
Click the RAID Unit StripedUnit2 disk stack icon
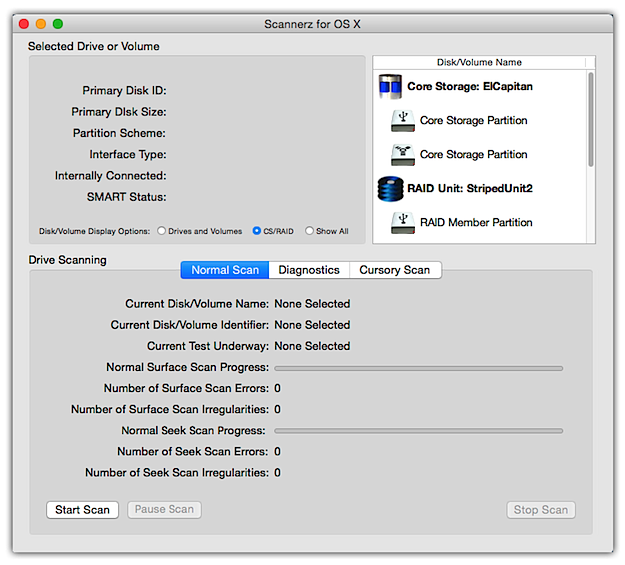pos(390,189)
